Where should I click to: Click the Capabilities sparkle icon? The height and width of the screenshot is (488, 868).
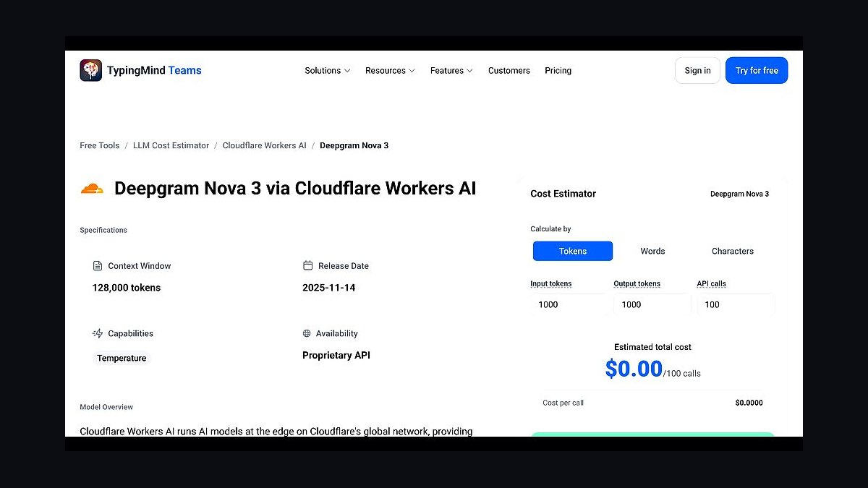tap(98, 333)
